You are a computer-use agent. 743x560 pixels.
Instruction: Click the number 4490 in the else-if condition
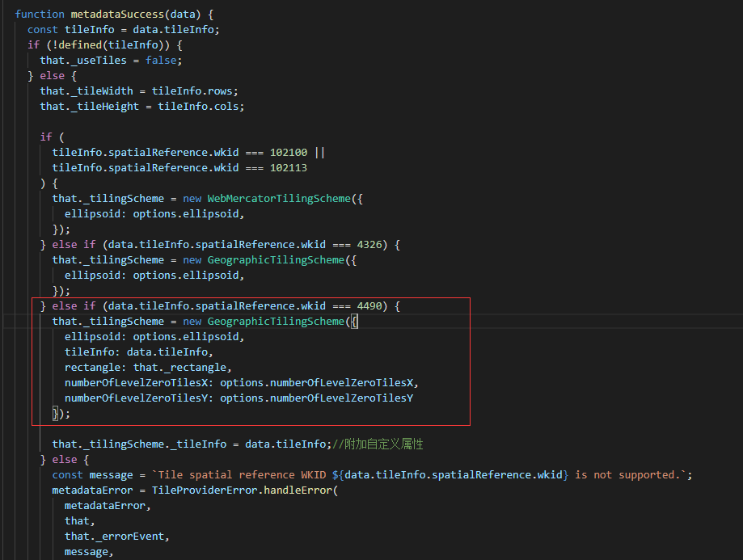tap(369, 306)
